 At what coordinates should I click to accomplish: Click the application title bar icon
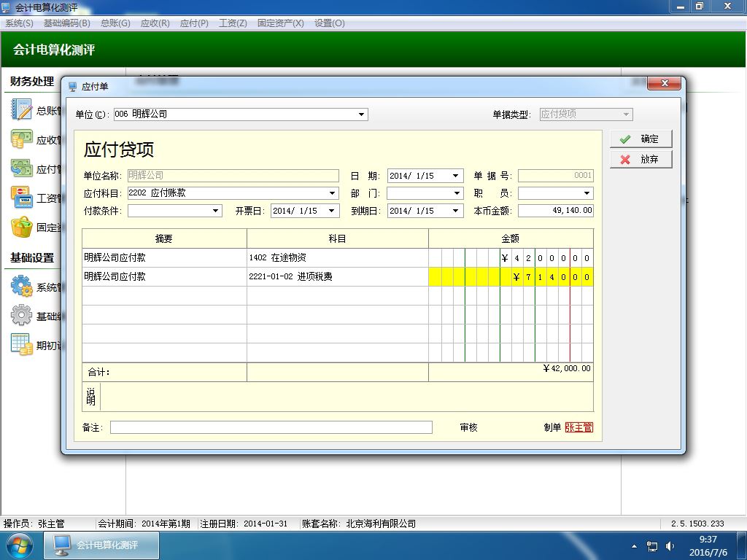pos(6,7)
